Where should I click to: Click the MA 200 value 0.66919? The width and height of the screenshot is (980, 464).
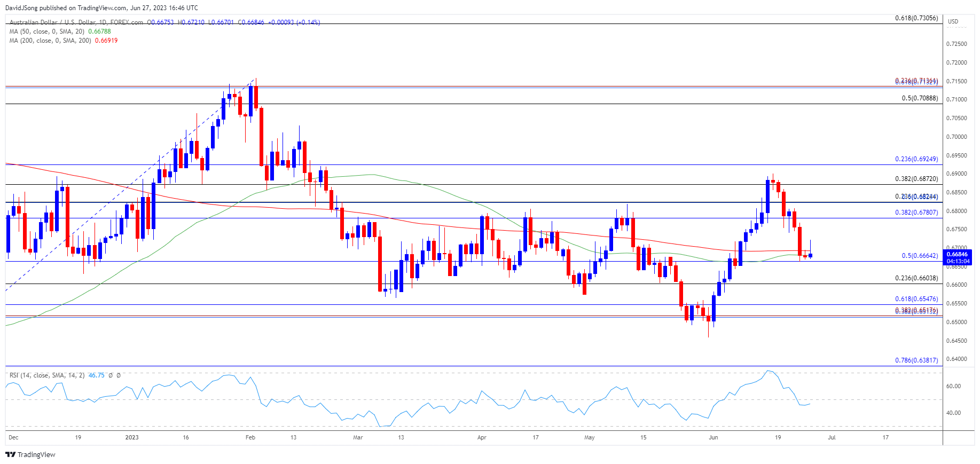tap(106, 41)
